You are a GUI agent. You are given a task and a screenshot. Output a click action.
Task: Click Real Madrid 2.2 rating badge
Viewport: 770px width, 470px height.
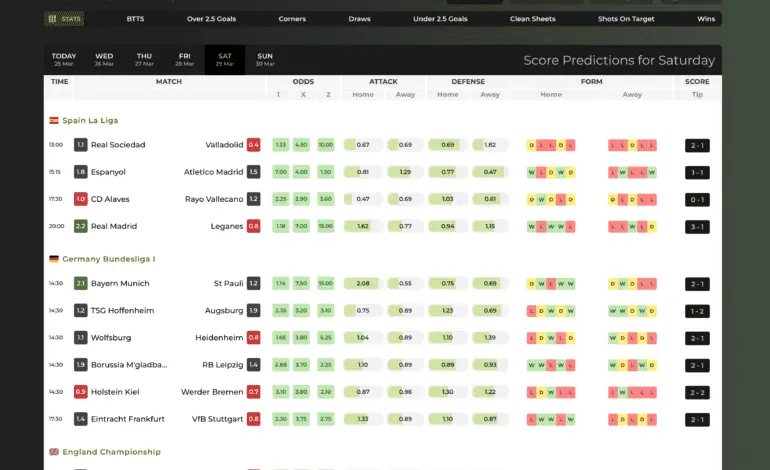(81, 226)
